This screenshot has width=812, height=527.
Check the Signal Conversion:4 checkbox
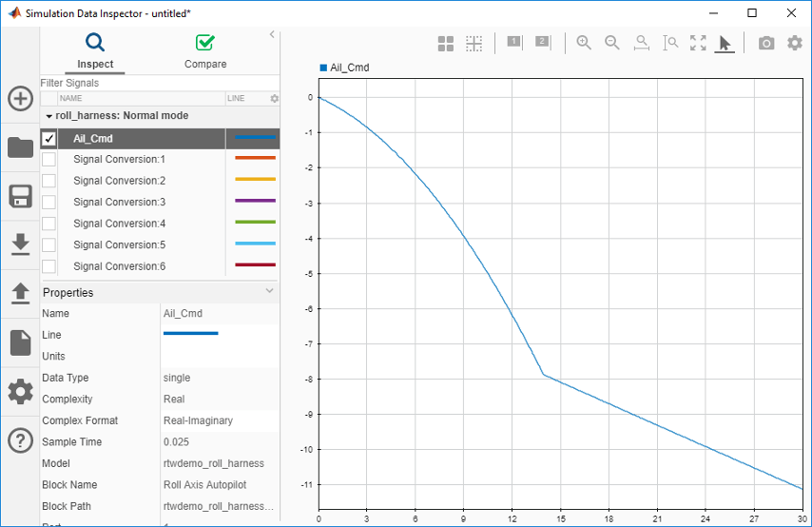[x=48, y=224]
